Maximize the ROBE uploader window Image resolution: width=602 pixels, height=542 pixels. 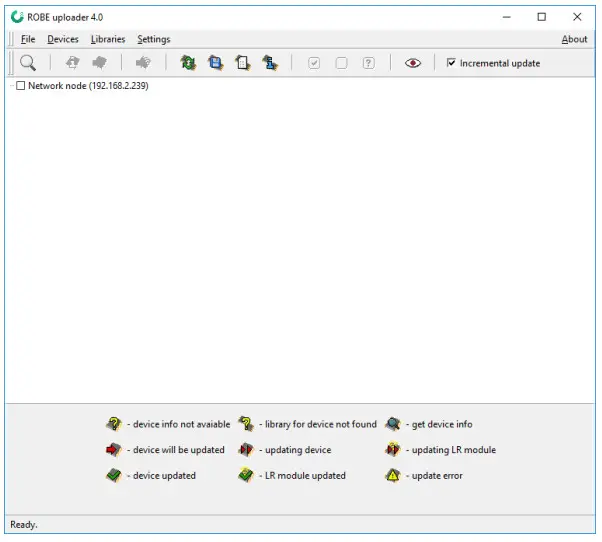[x=542, y=17]
